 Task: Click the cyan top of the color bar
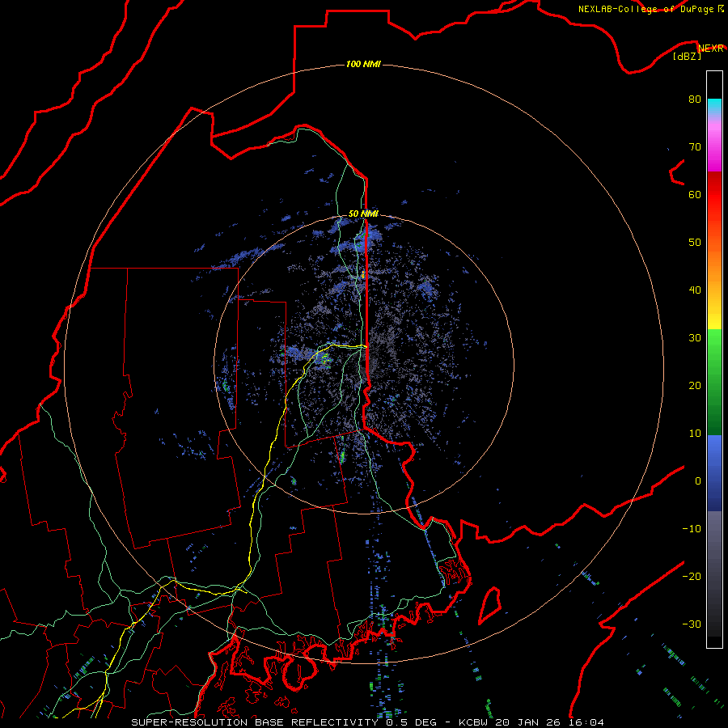pyautogui.click(x=714, y=107)
